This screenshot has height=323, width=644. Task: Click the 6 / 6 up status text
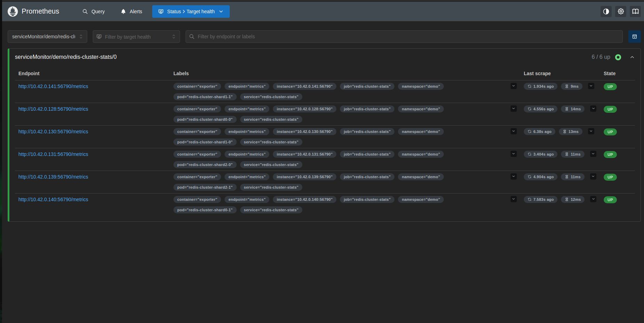(x=601, y=57)
